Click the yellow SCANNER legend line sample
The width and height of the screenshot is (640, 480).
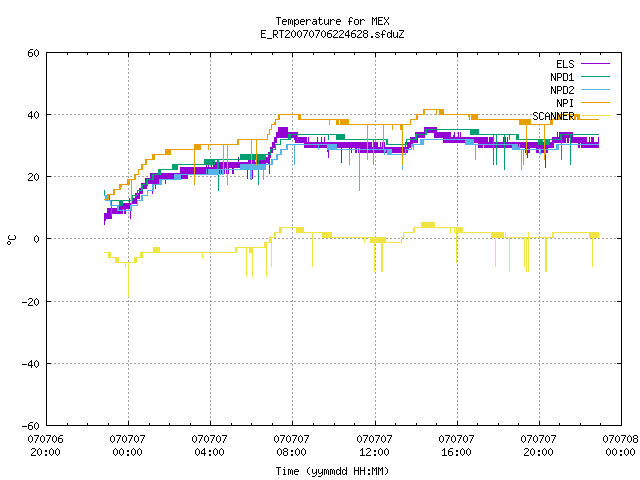point(595,116)
